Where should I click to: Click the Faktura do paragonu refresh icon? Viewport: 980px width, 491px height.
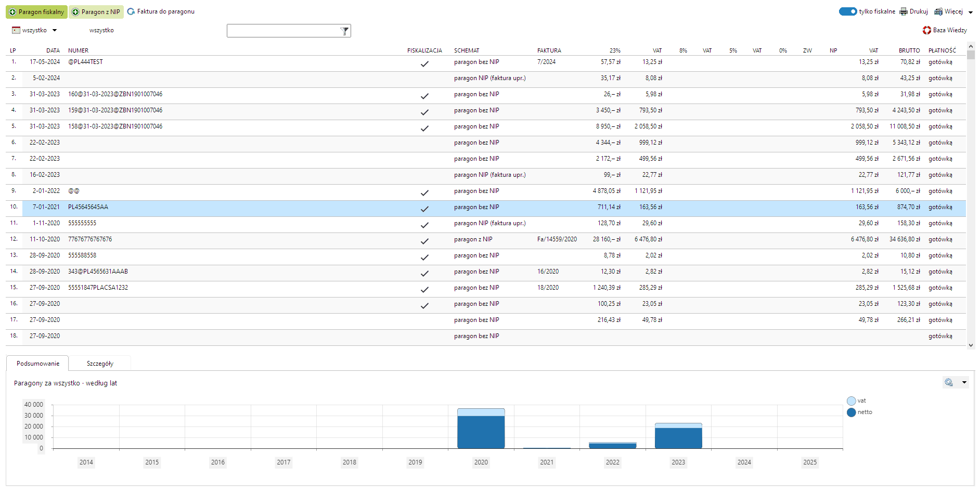[x=131, y=11]
